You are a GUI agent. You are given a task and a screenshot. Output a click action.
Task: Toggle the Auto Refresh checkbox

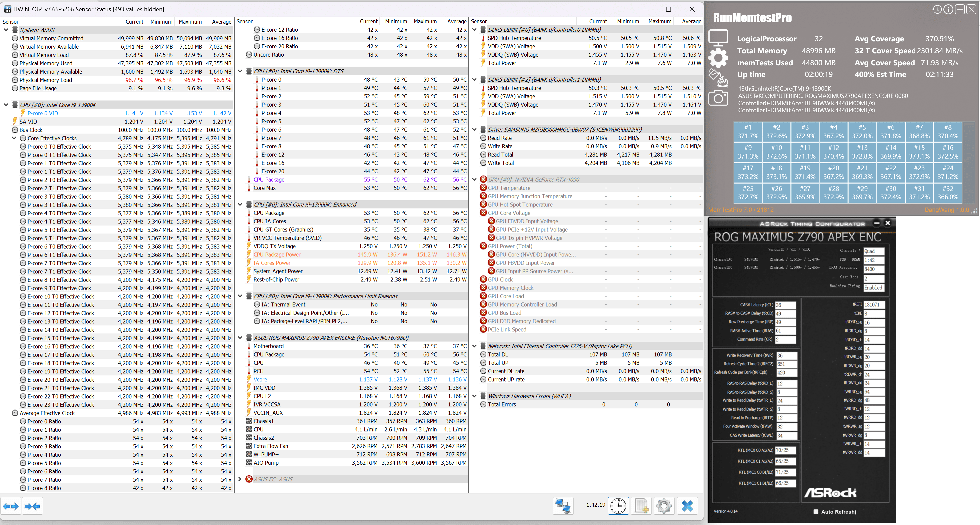pyautogui.click(x=816, y=512)
